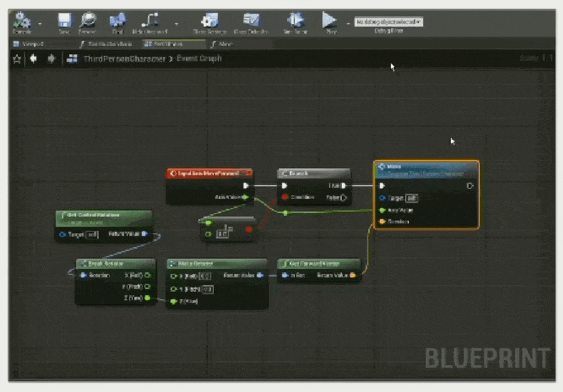
Task: Start Simulation from the toolbar
Action: (x=296, y=21)
